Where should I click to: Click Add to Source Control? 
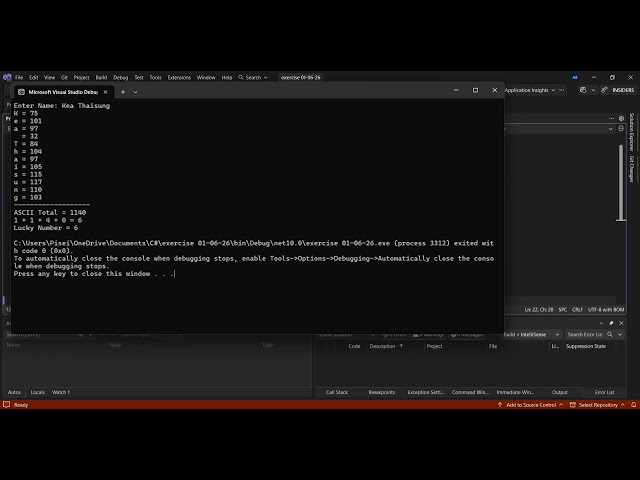point(530,404)
